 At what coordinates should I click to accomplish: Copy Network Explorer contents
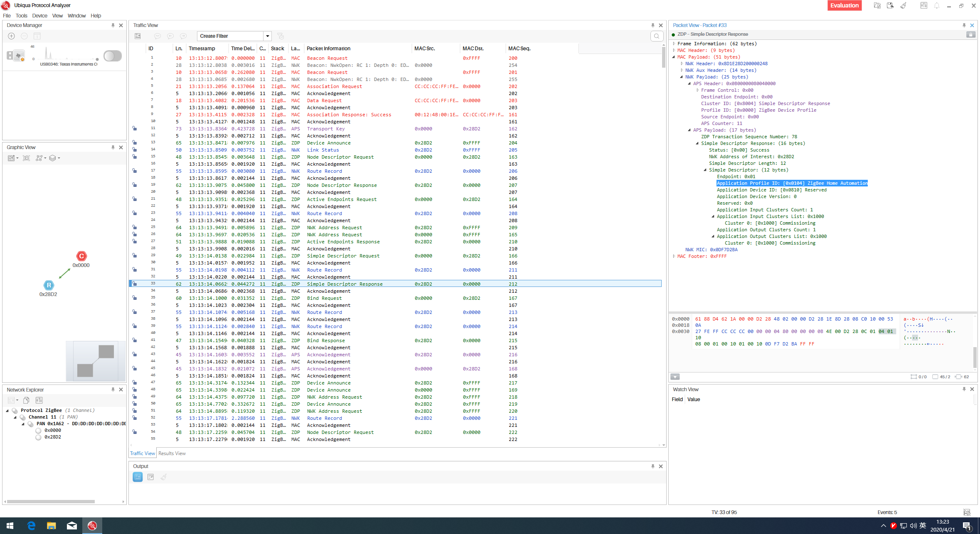[x=26, y=400]
